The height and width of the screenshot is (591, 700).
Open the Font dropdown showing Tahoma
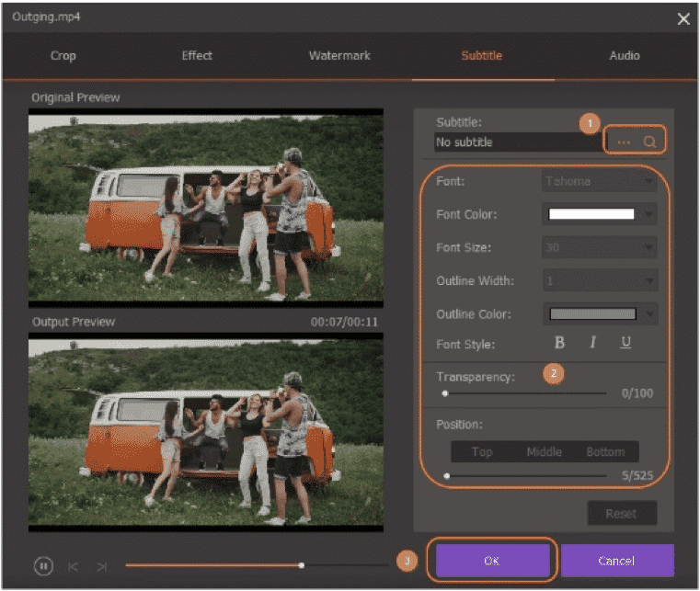coord(599,181)
